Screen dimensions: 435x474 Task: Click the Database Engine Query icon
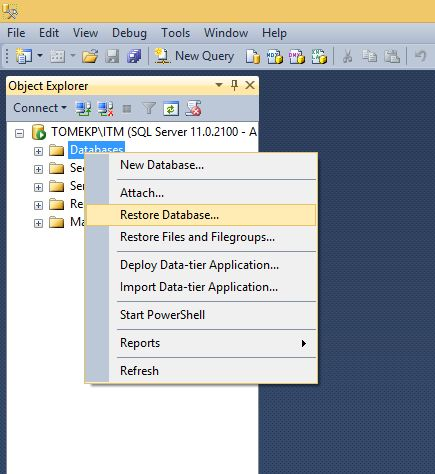(253, 56)
